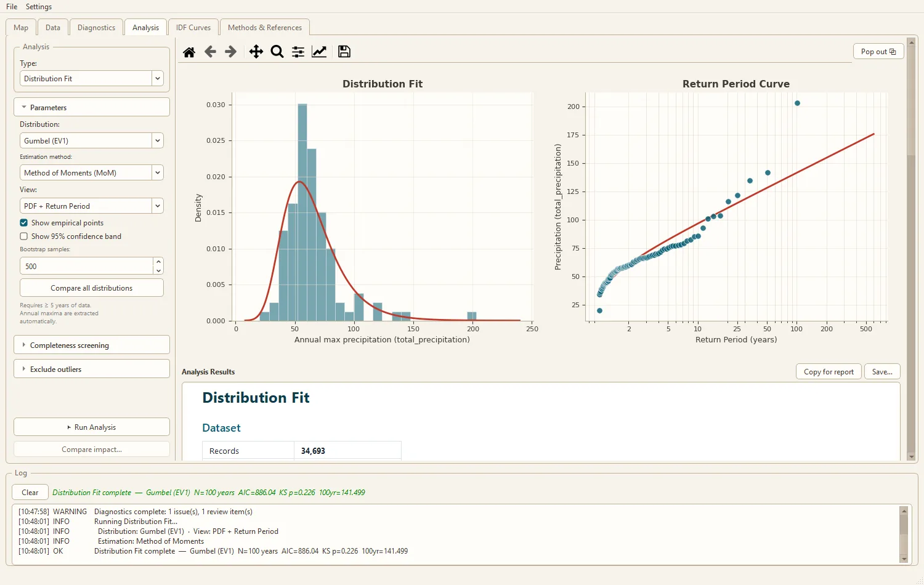The height and width of the screenshot is (585, 924).
Task: Click the Running Distribution Fit... log line
Action: [x=98, y=522]
